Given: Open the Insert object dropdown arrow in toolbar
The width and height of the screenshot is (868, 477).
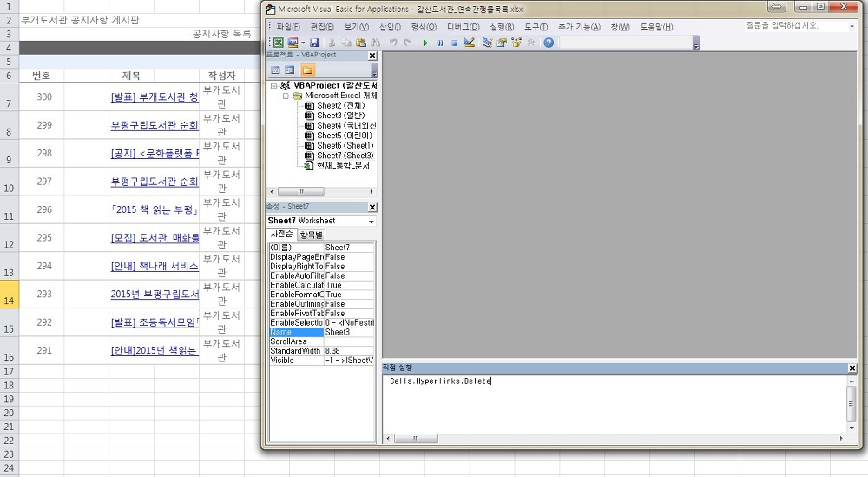Looking at the screenshot, I should (302, 43).
